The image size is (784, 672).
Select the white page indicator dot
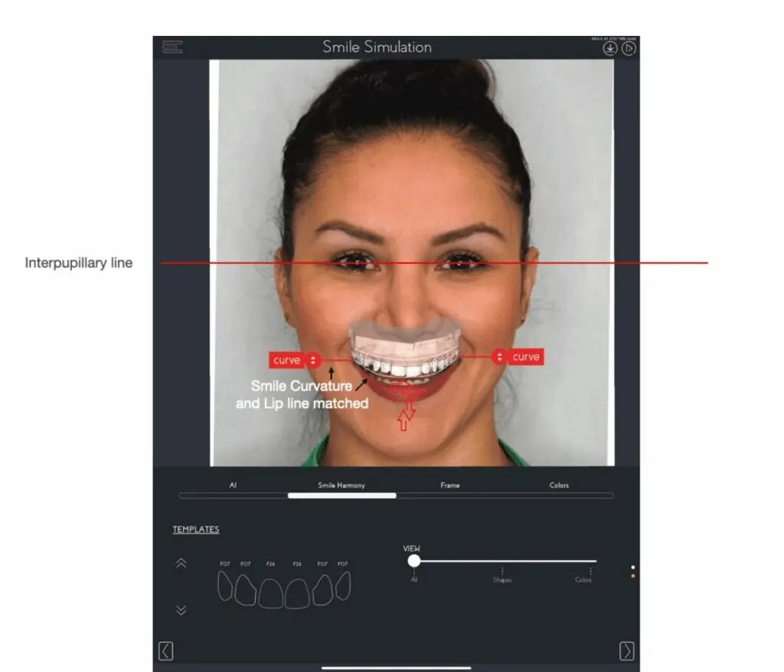tap(632, 567)
